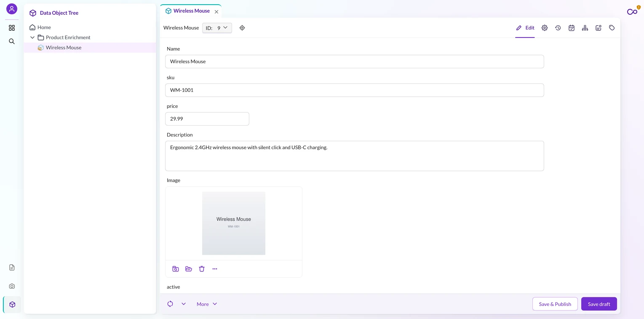The height and width of the screenshot is (319, 644).
Task: Click the trash icon to remove image
Action: tap(202, 269)
